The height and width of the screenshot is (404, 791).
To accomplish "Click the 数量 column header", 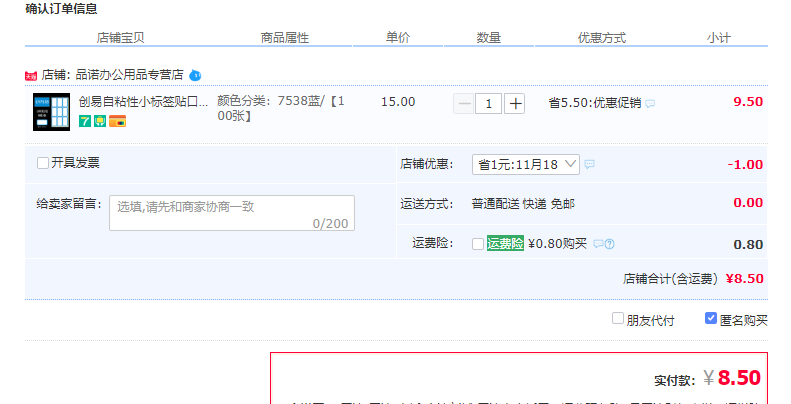I will click(488, 37).
